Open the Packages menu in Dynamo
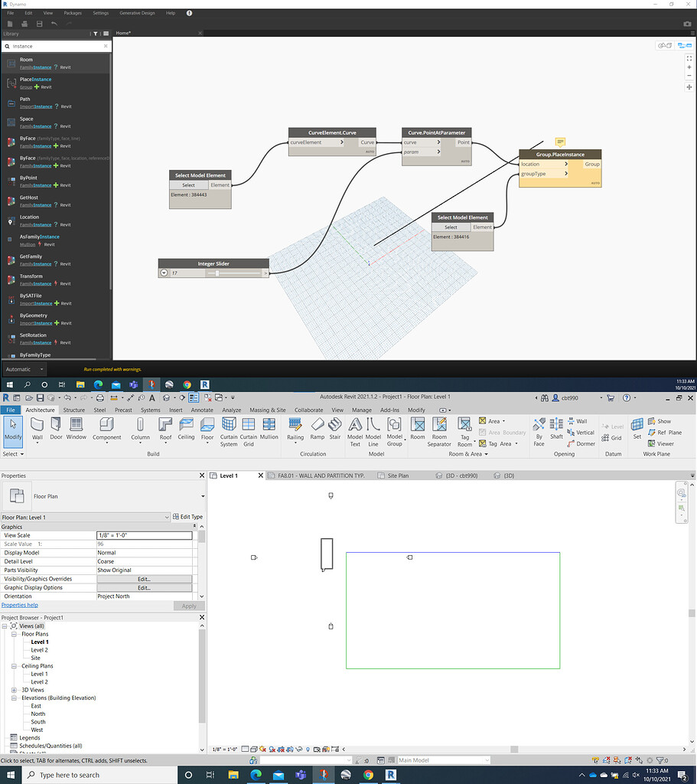Viewport: 697px width, 784px height. [72, 12]
